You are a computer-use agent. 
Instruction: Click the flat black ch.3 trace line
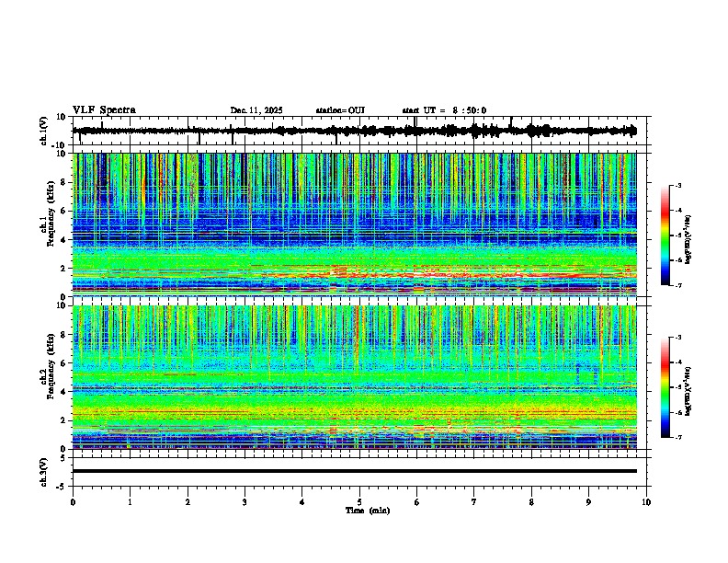(354, 471)
